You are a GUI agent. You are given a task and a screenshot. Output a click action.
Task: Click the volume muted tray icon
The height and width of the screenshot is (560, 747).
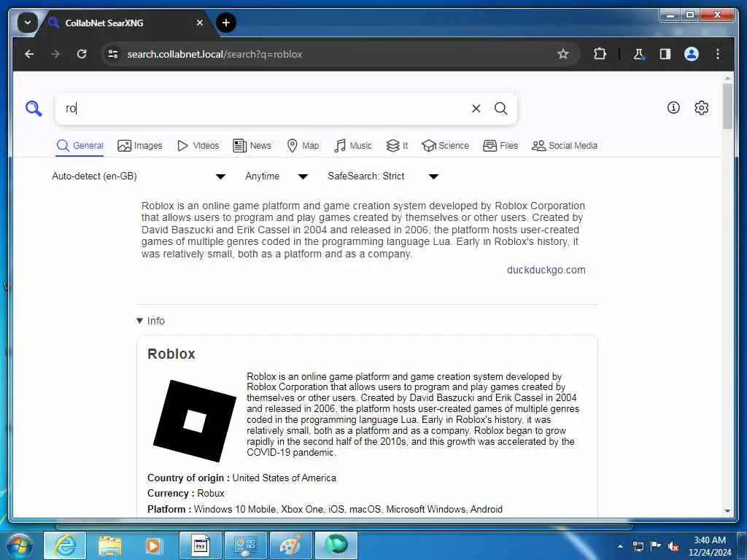(x=673, y=546)
